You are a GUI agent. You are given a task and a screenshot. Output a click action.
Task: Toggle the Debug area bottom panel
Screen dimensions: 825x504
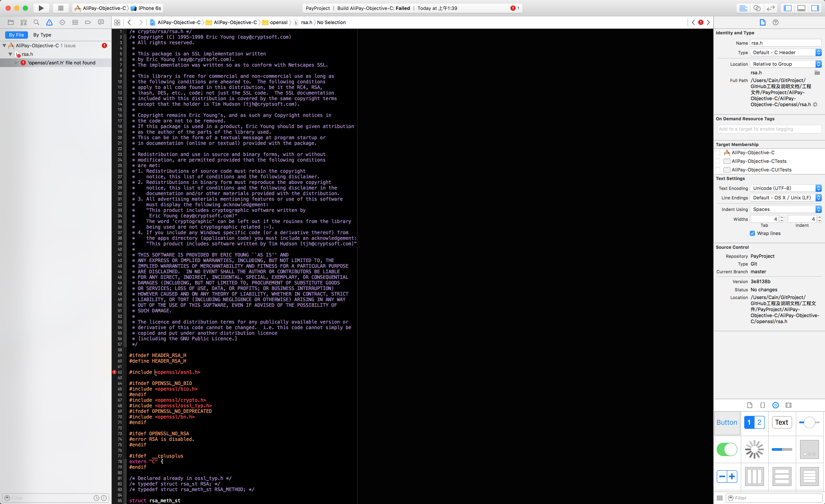click(801, 8)
